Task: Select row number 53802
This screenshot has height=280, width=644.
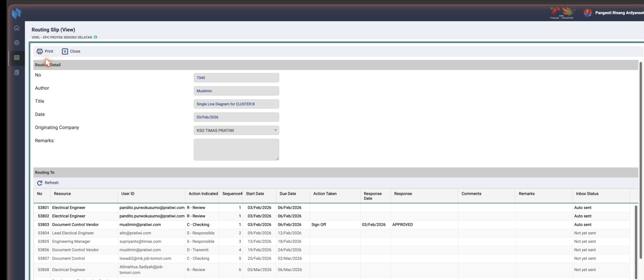Action: click(x=43, y=216)
